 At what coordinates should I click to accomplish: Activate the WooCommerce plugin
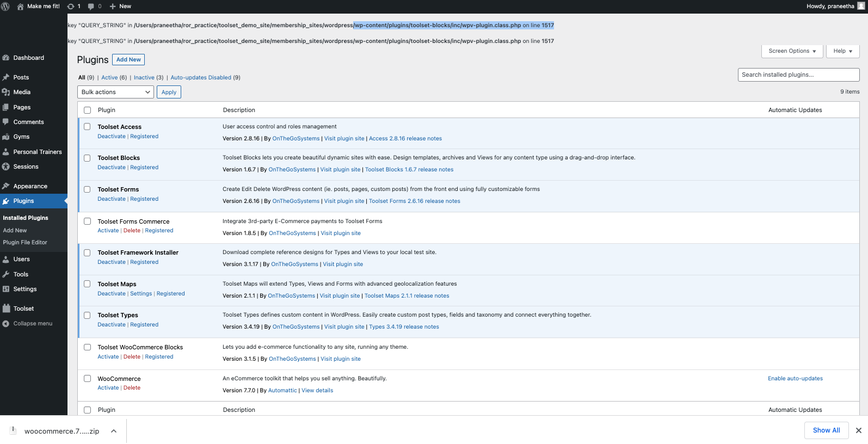pos(108,388)
